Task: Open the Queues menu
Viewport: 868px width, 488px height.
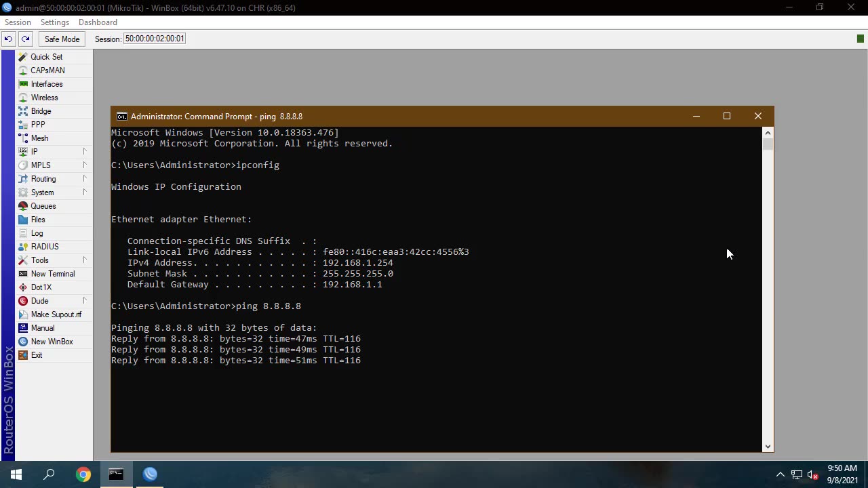Action: [43, 206]
